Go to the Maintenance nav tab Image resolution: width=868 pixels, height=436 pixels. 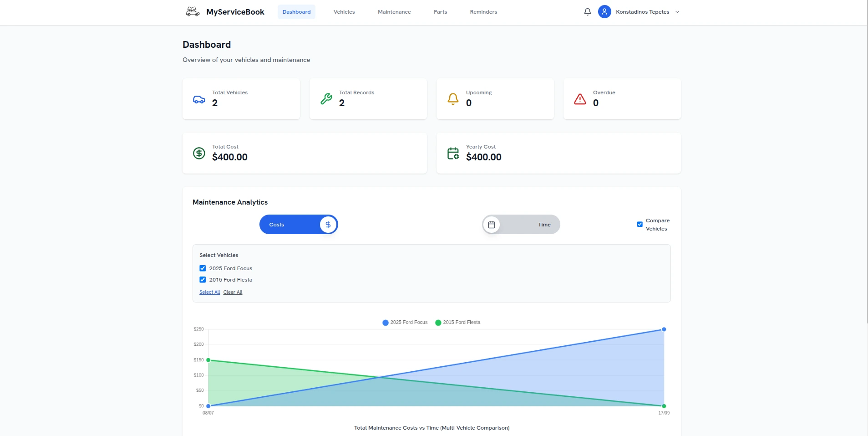394,12
